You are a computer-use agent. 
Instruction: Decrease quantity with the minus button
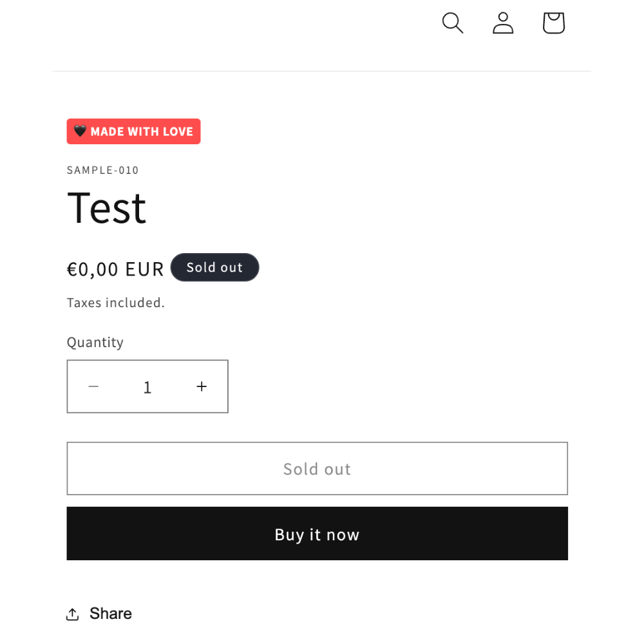[93, 386]
